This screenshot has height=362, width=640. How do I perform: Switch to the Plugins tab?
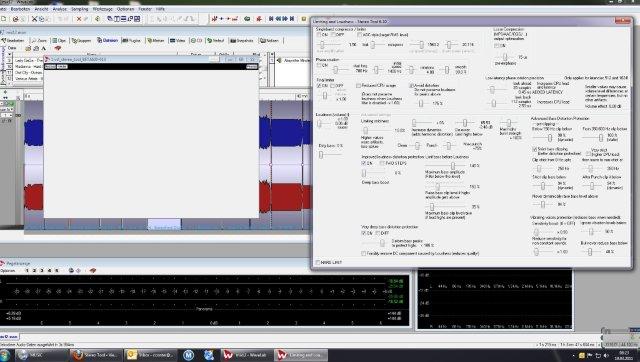pyautogui.click(x=131, y=40)
